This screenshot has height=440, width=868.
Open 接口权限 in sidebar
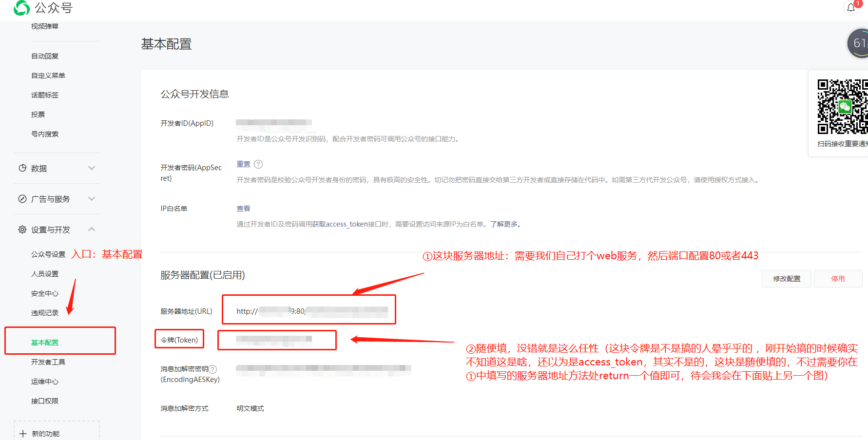pyautogui.click(x=45, y=401)
